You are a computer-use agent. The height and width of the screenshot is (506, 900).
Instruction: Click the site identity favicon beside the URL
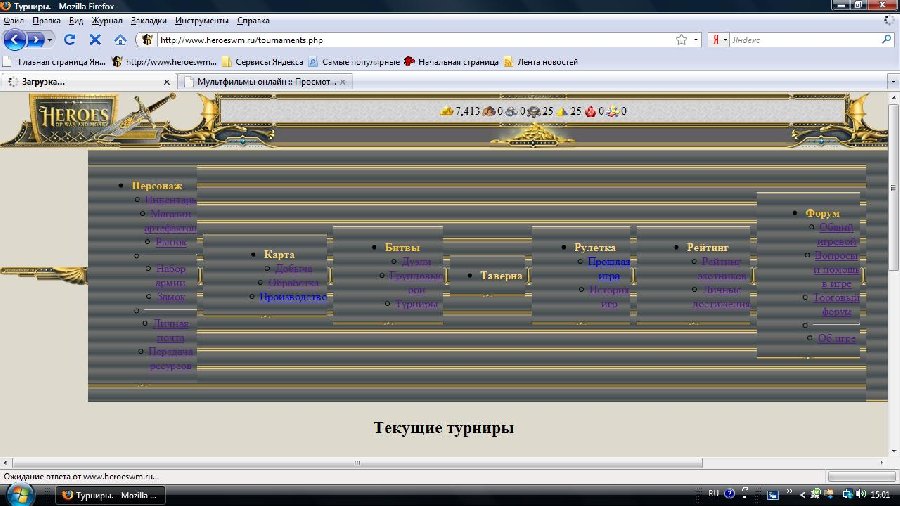click(x=147, y=40)
